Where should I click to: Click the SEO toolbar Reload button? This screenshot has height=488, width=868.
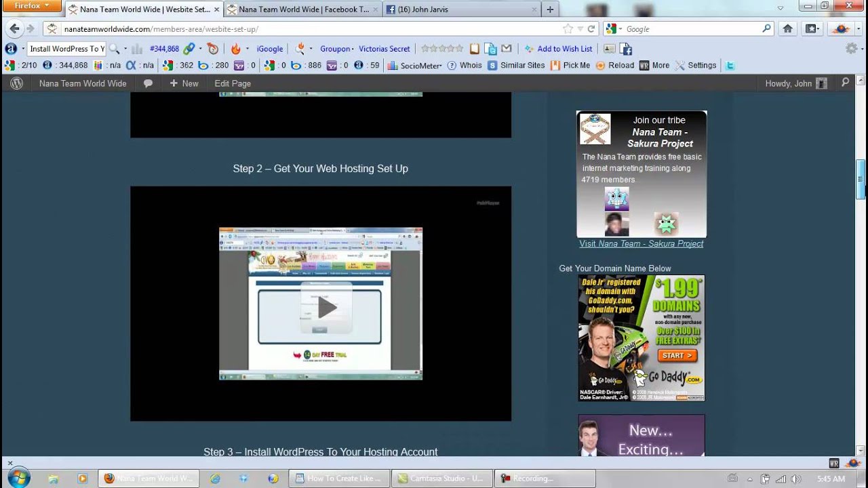pyautogui.click(x=615, y=66)
